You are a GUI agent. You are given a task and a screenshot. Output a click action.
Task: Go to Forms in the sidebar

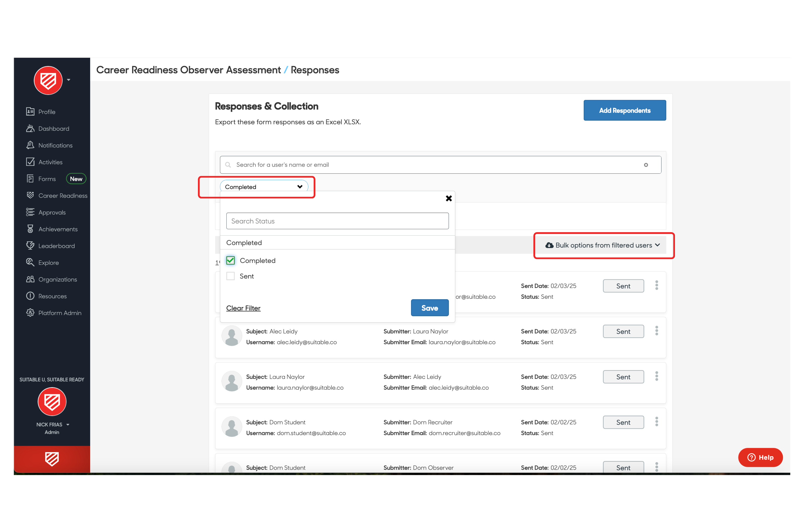pos(47,179)
